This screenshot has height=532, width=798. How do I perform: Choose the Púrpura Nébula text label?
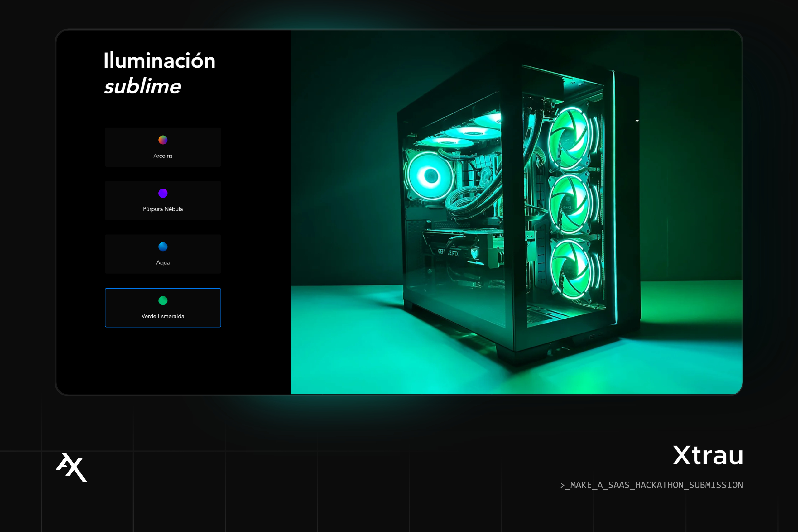[x=163, y=209]
